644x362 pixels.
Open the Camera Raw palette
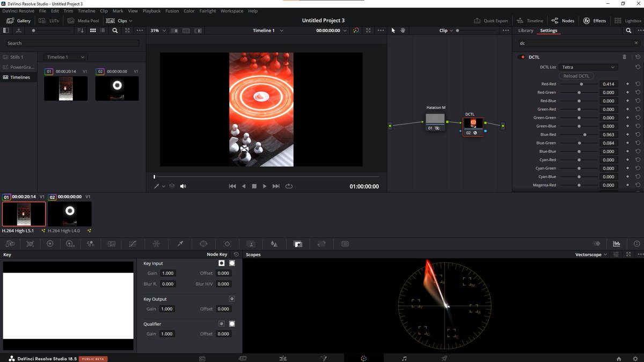tap(10, 244)
